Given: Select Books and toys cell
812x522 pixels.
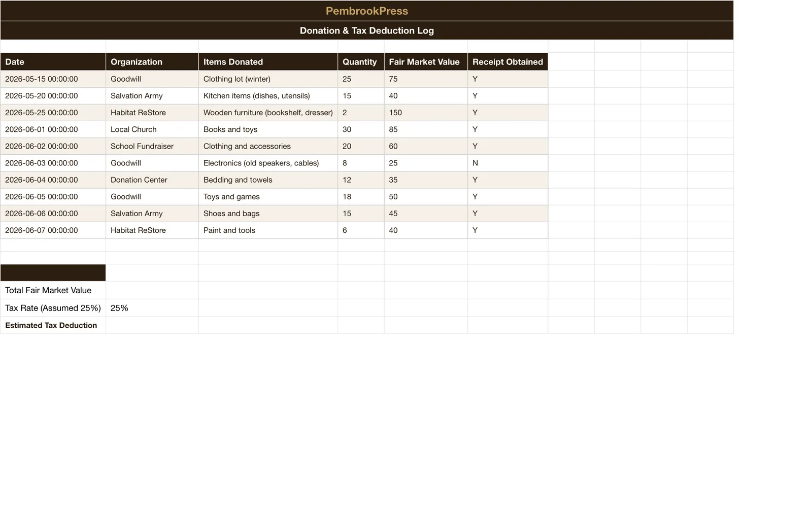Looking at the screenshot, I should coord(268,129).
